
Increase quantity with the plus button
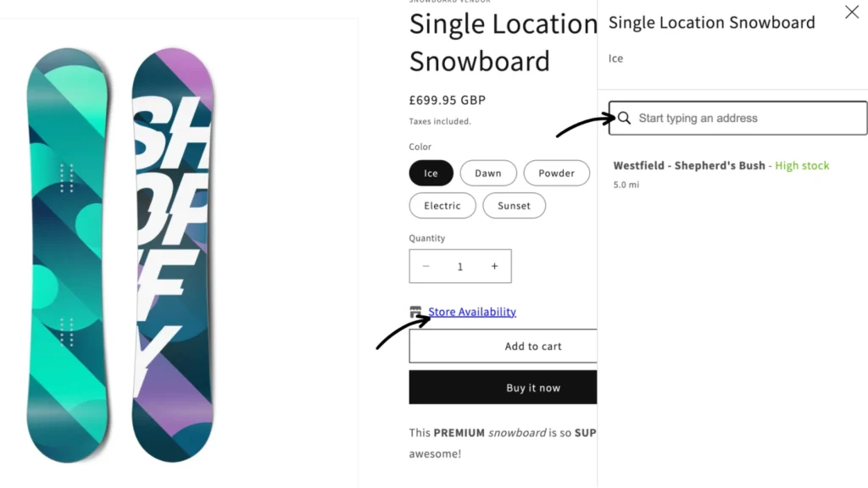[x=494, y=267]
